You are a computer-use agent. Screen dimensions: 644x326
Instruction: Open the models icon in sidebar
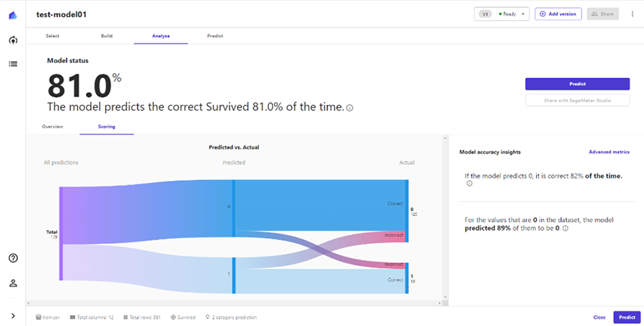(x=13, y=40)
